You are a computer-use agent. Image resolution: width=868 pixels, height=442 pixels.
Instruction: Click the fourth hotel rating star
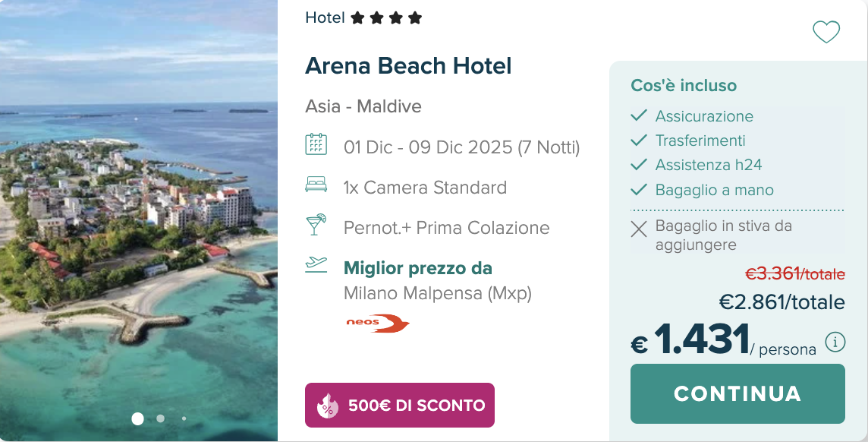(x=415, y=17)
